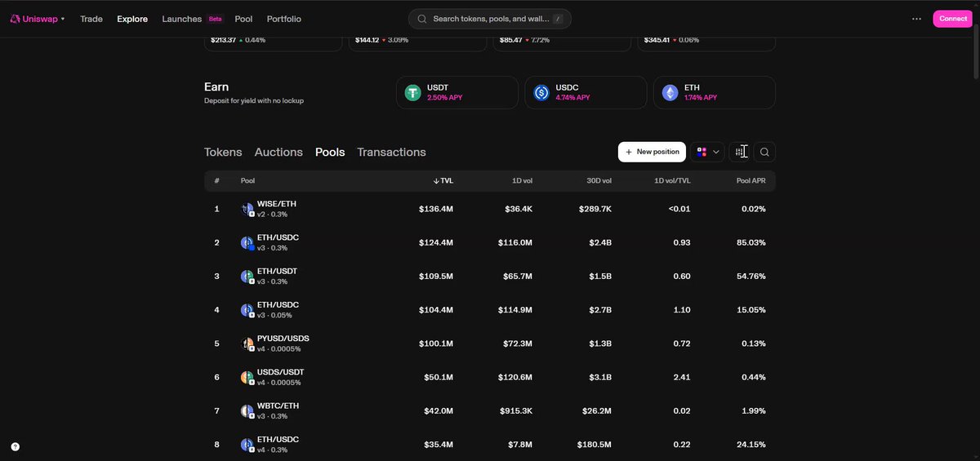980x461 pixels.
Task: Sort by 1D vol/TVL column header
Action: 672,180
